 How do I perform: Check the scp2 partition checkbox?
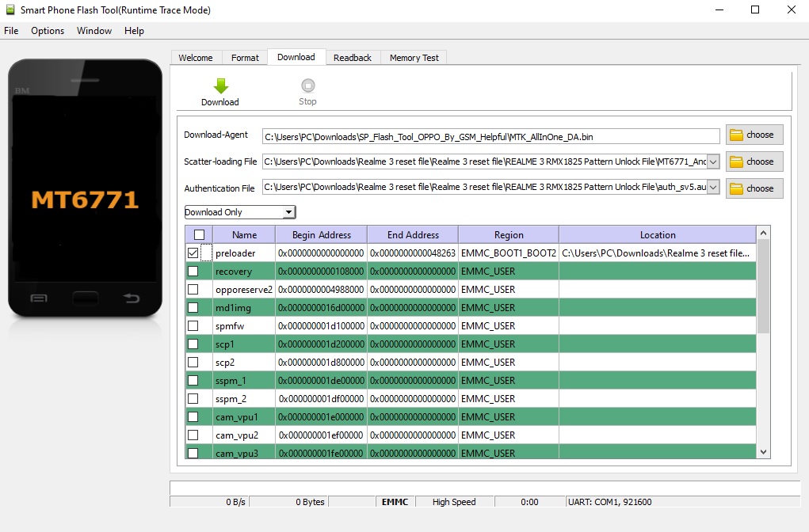pos(193,363)
